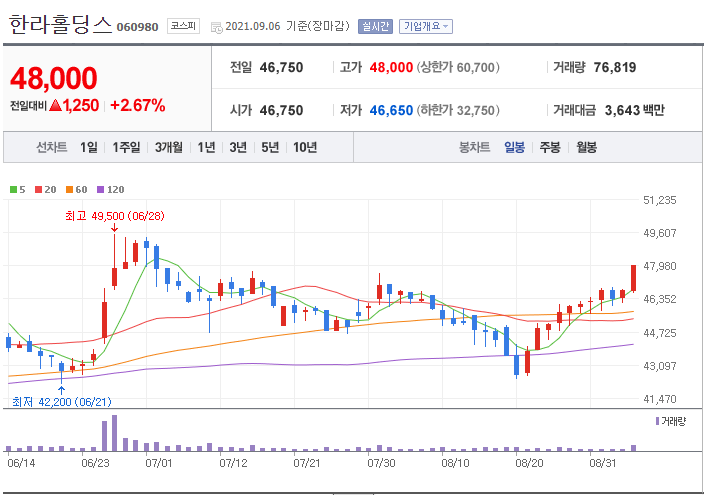Click the 봉차트 label

[x=474, y=147]
